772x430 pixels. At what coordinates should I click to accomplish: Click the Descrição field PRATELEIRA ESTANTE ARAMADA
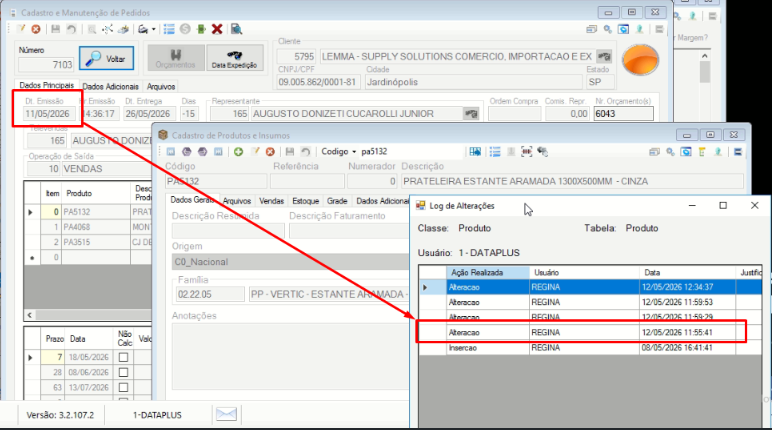[572, 181]
